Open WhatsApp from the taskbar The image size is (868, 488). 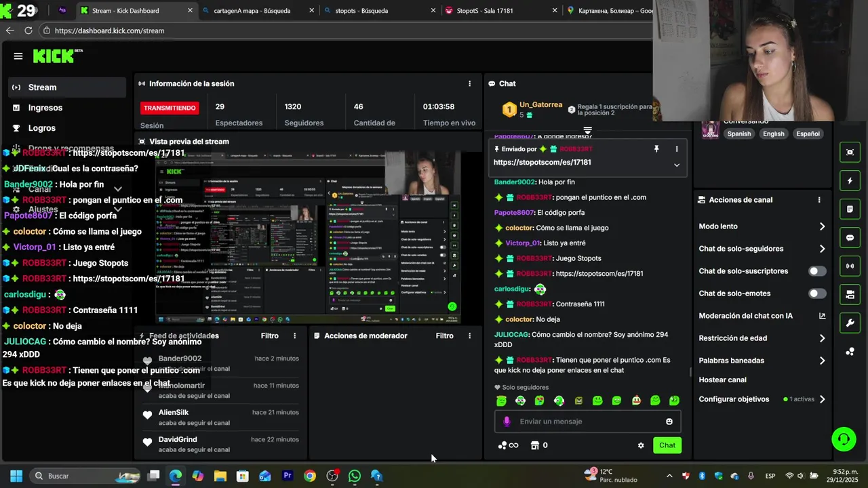[355, 476]
